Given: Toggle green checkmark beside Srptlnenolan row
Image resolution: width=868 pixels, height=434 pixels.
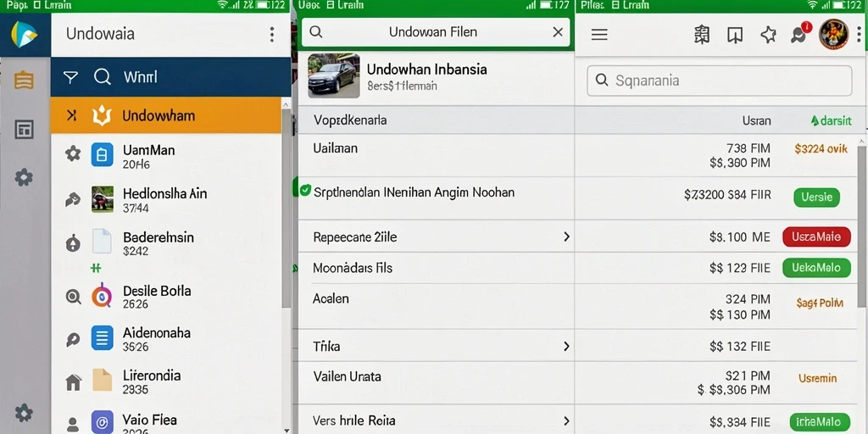Looking at the screenshot, I should click(304, 191).
